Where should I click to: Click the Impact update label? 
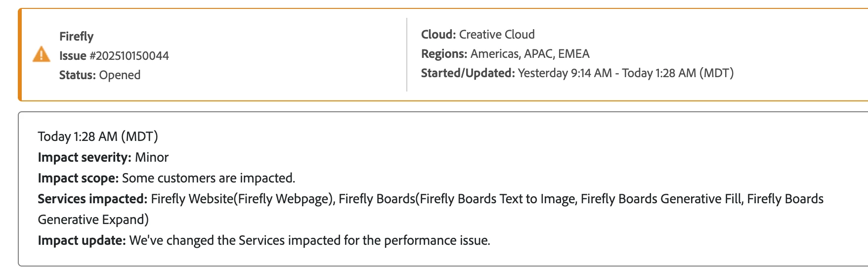pyautogui.click(x=82, y=240)
